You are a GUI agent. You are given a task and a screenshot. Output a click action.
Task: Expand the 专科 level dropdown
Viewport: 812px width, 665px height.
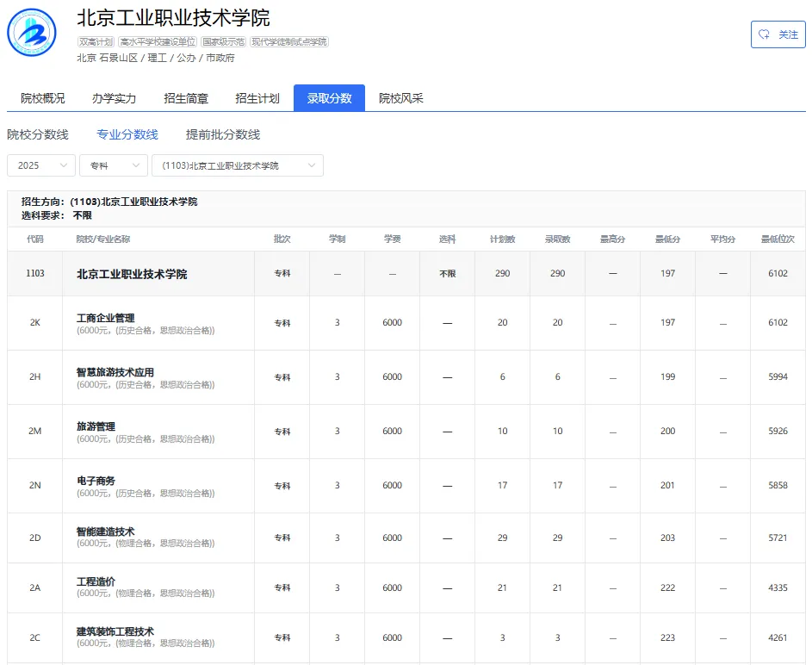tap(114, 165)
